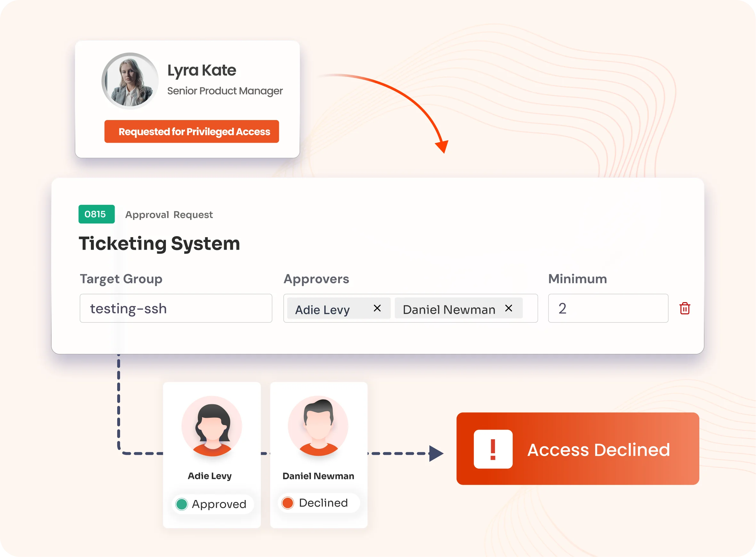756x557 pixels.
Task: Click the exclamation alert icon
Action: (493, 449)
